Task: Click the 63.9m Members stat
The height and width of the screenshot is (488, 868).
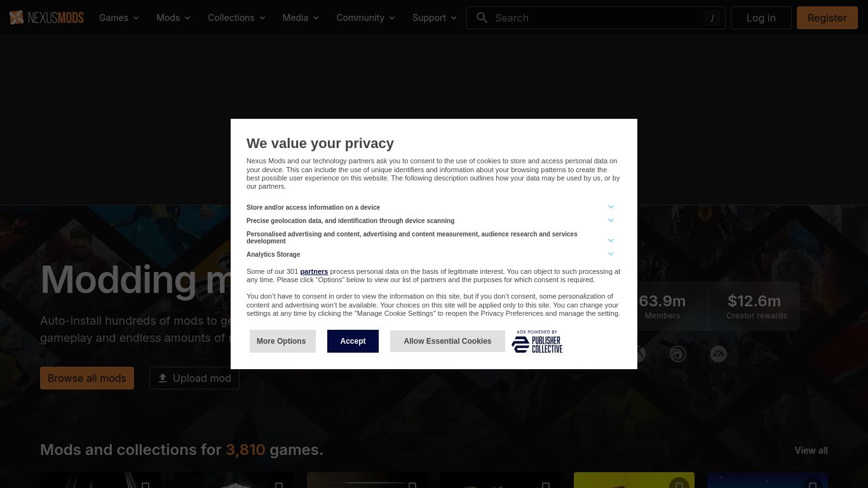Action: point(662,306)
